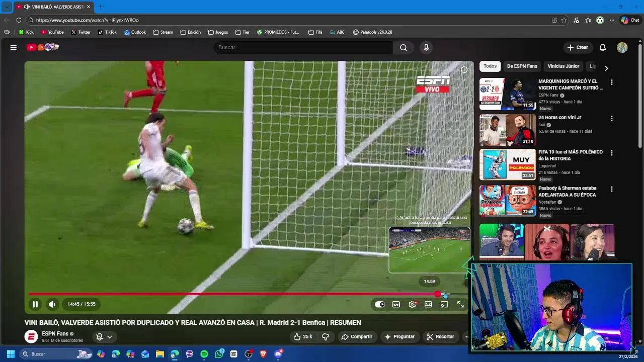This screenshot has width=644, height=362.
Task: Open the ESPN Fans channel name link
Action: coord(55,334)
